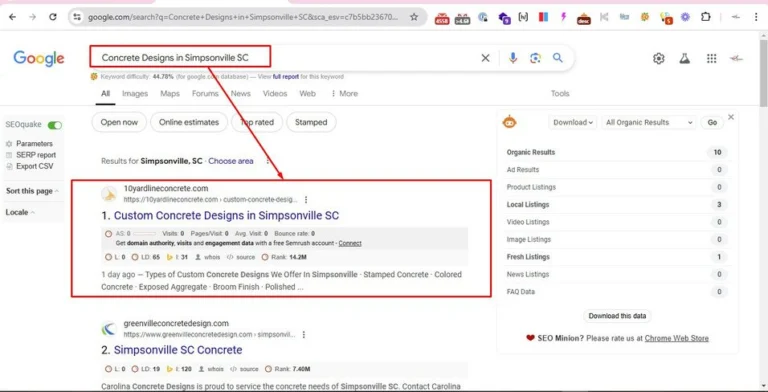The image size is (768, 392).
Task: View source for 10yardlineconcrete result
Action: 241,257
